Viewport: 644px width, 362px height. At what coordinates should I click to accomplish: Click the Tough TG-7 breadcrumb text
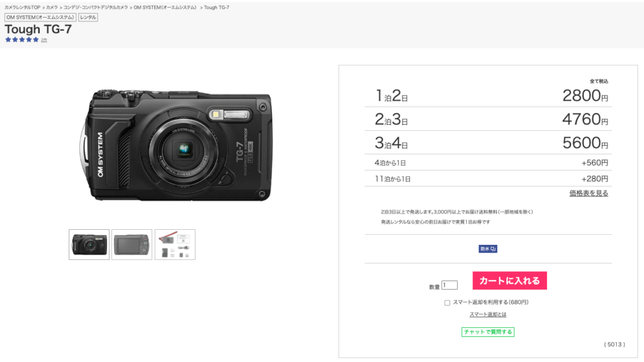click(x=216, y=8)
